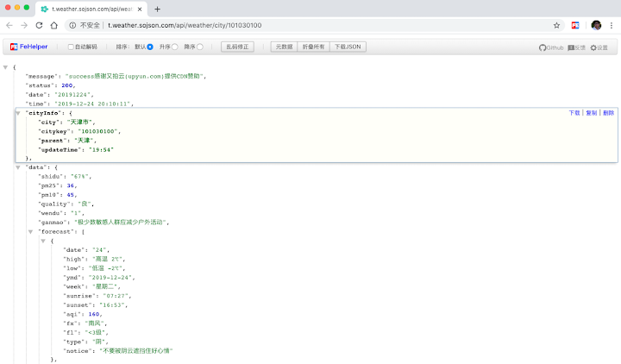The width and height of the screenshot is (621, 364).
Task: Click the time value "2019-12-24 20:10:11"
Action: tap(92, 104)
